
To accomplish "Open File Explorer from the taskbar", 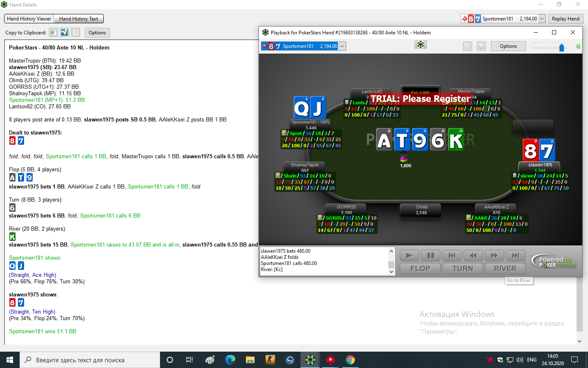I will tap(250, 360).
